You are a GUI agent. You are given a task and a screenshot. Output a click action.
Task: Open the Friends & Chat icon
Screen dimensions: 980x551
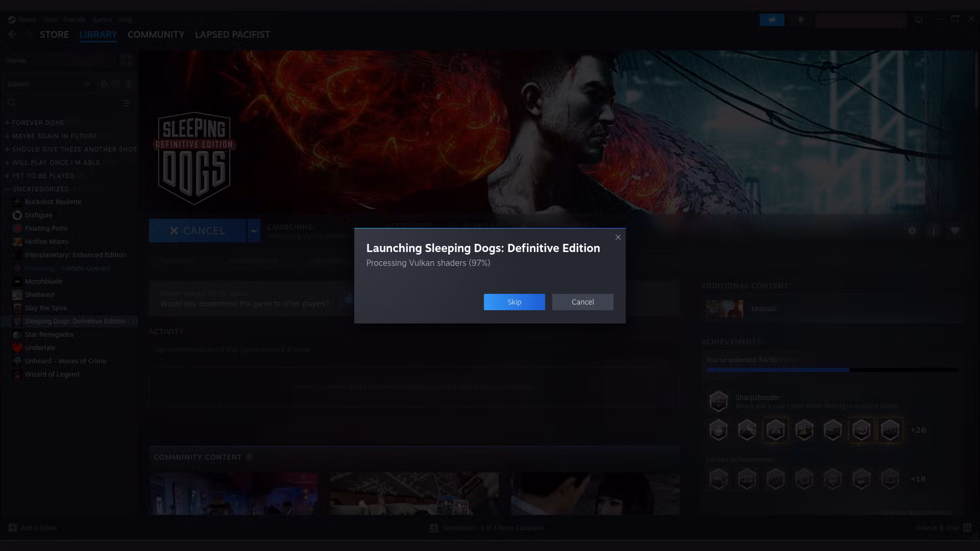coord(967,528)
